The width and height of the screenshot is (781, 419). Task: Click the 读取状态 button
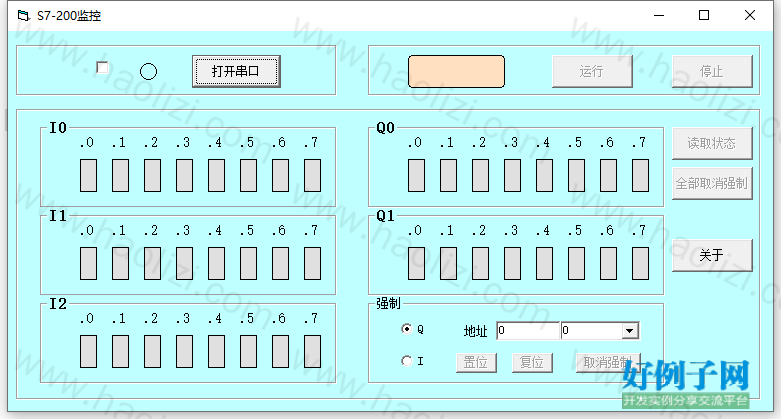712,143
